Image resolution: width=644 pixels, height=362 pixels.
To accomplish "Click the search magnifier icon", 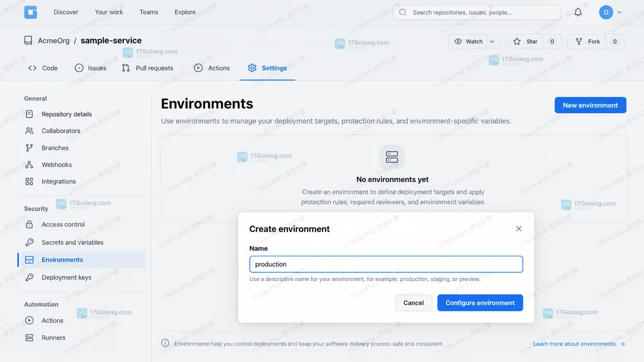I will click(x=403, y=13).
